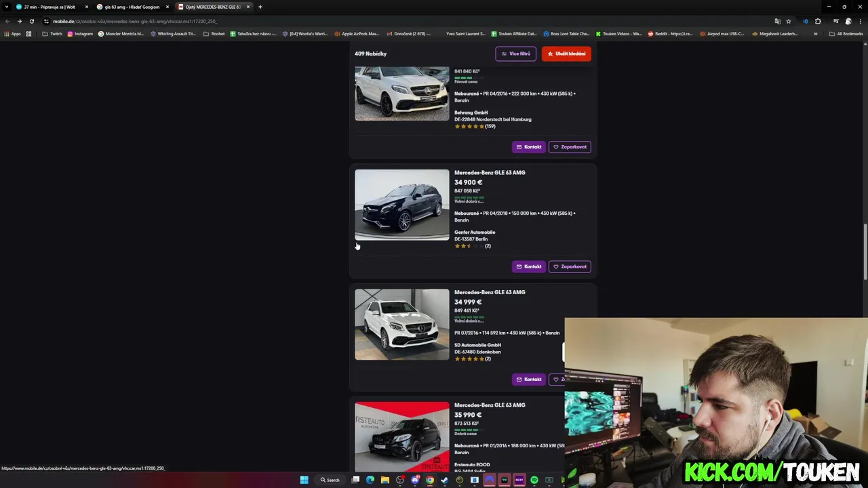Click the Behrang star rating (159)
Image resolution: width=868 pixels, height=488 pixels.
[x=475, y=126]
